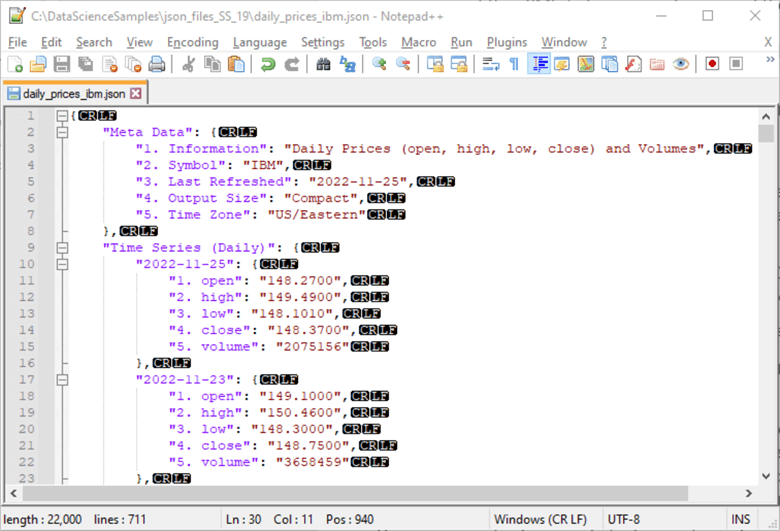Viewport: 780px width, 531px height.
Task: Open the Run menu
Action: click(x=462, y=43)
